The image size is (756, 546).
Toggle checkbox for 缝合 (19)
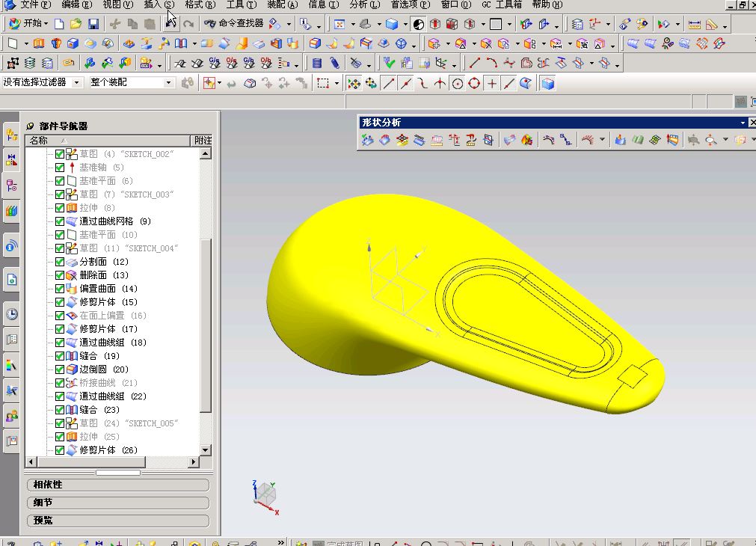[x=60, y=356]
